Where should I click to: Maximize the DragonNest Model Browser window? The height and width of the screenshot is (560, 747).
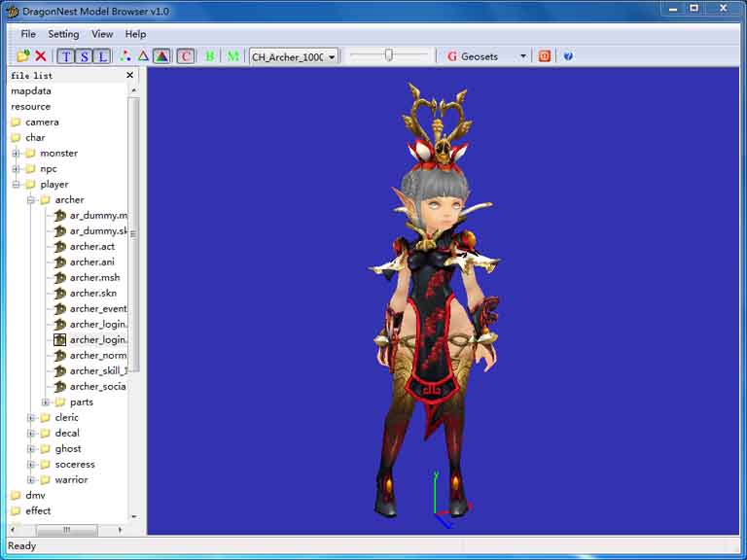pos(694,8)
